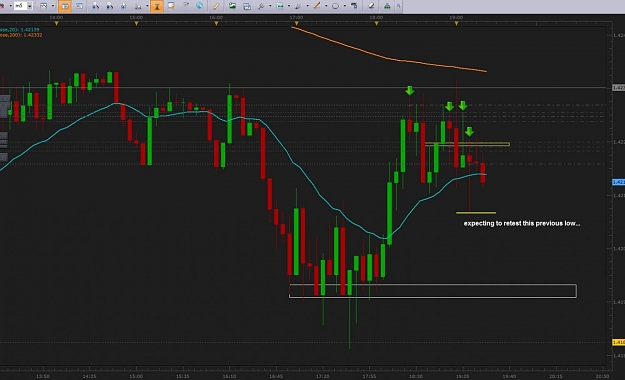Click the red pin icon at toolbar start
The image size is (625, 380).
click(2, 6)
